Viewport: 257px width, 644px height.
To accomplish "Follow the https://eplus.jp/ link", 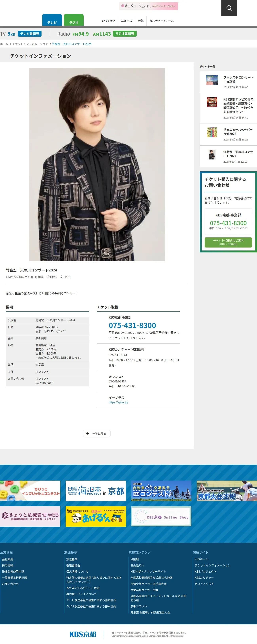I will click(118, 402).
